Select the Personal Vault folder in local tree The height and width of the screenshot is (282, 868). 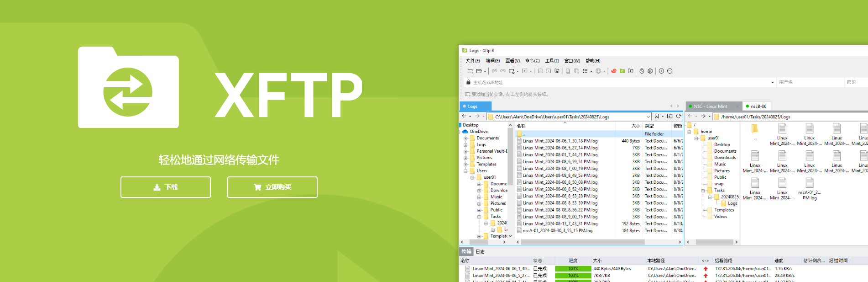(492, 151)
